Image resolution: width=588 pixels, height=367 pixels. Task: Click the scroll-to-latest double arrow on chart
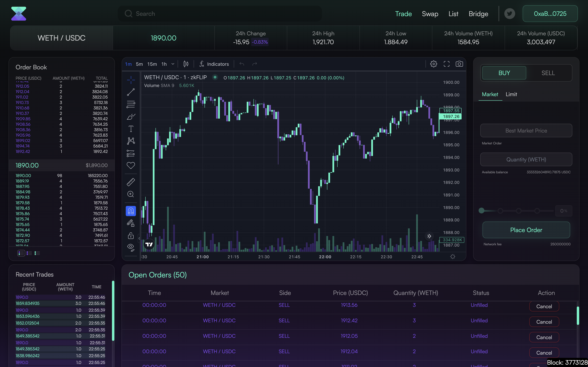(429, 236)
